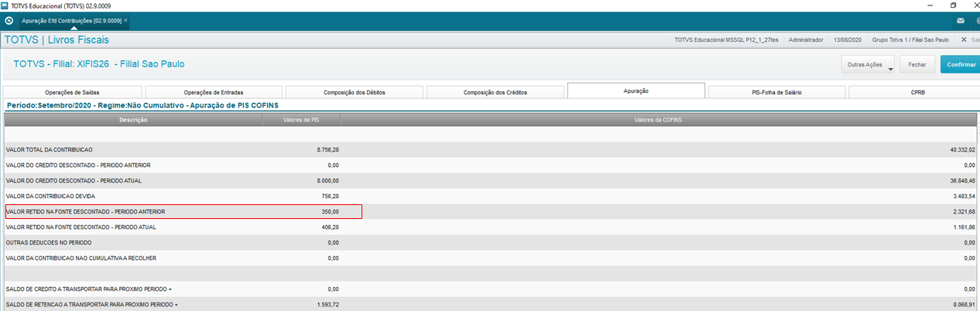Click the Administrador user label
The height and width of the screenshot is (311, 980).
(805, 39)
